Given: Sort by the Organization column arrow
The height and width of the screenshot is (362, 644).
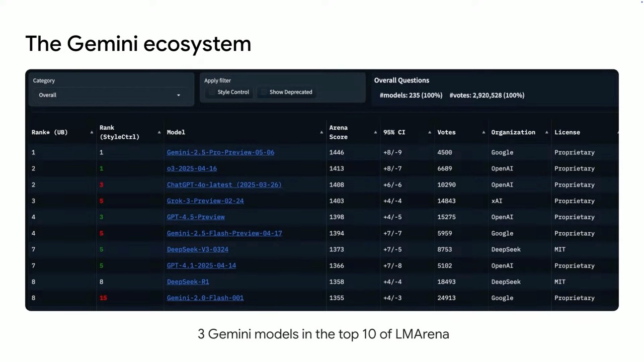Looking at the screenshot, I should 546,132.
